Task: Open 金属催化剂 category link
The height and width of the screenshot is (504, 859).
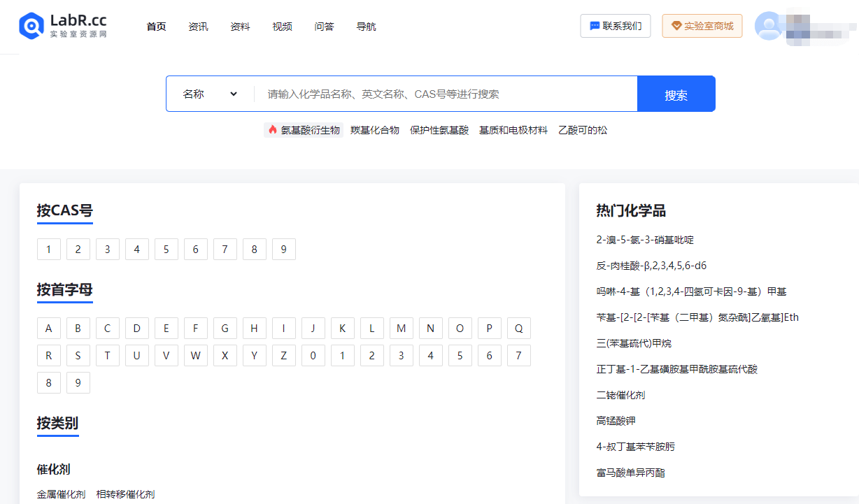Action: 62,494
